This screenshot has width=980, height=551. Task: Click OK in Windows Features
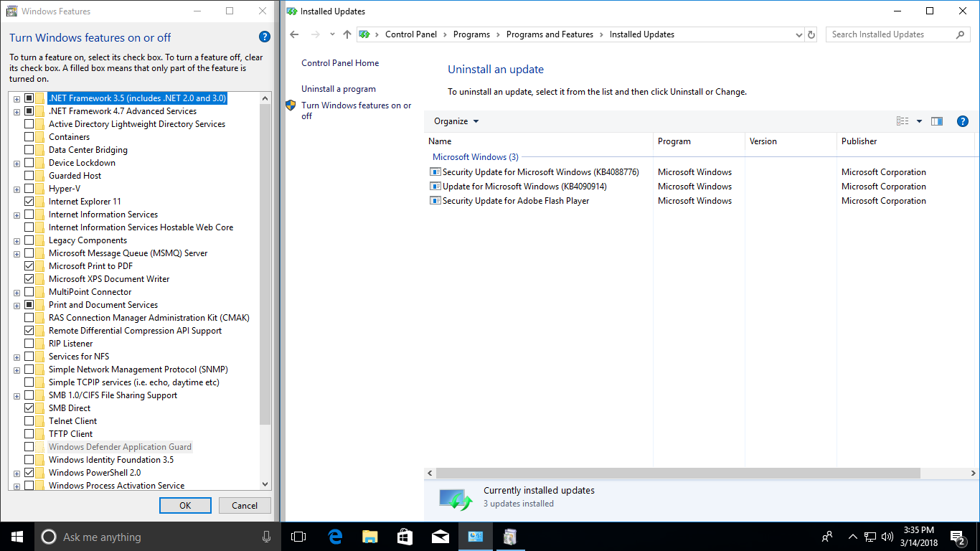[185, 505]
